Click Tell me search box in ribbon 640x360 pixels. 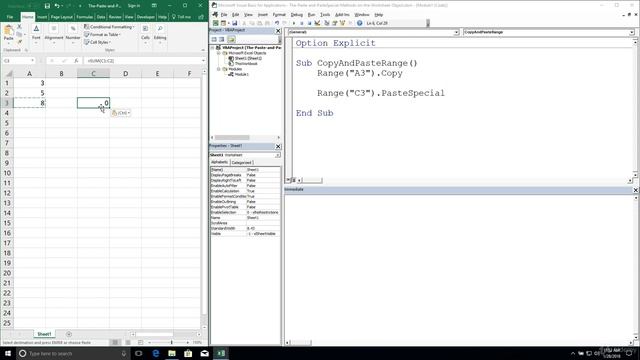[182, 17]
